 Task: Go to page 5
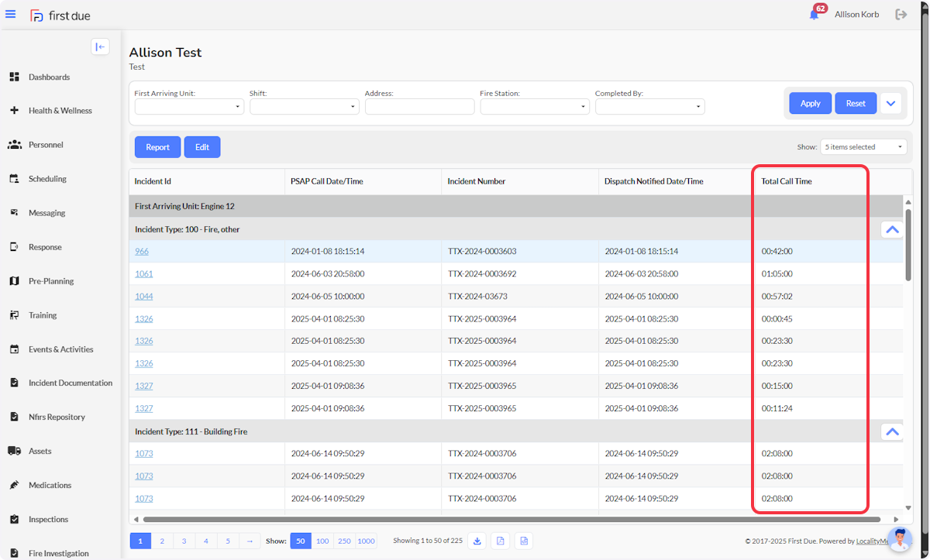[x=228, y=541]
